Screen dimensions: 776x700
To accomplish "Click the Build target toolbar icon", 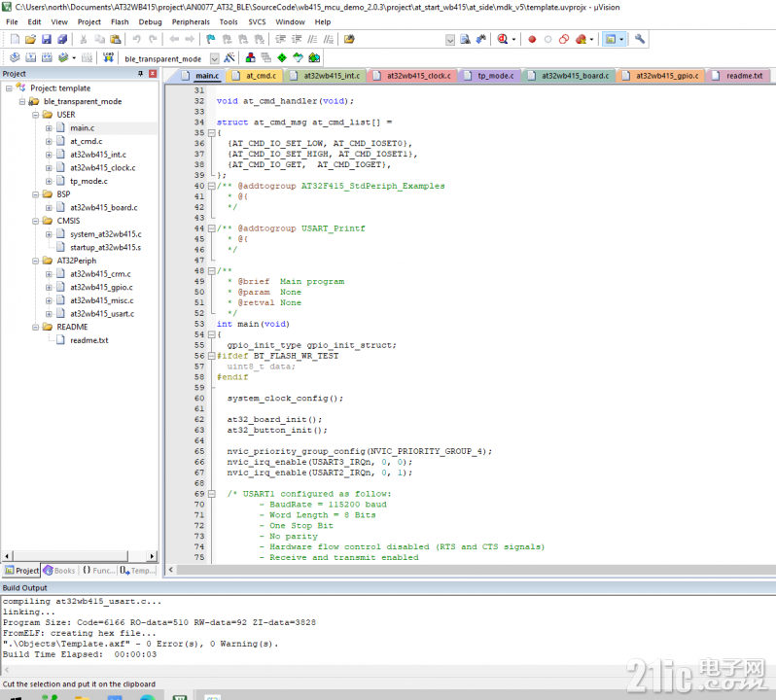I will (x=31, y=58).
